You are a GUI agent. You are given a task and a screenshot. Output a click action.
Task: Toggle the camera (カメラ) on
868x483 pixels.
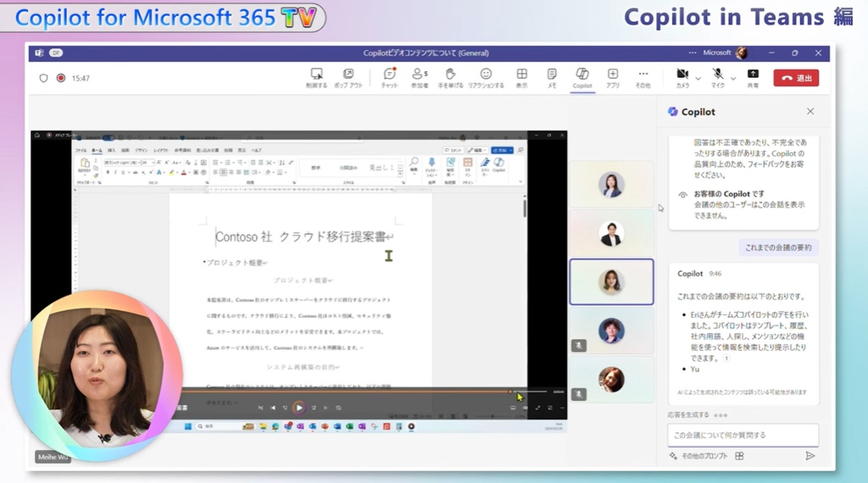tap(682, 78)
